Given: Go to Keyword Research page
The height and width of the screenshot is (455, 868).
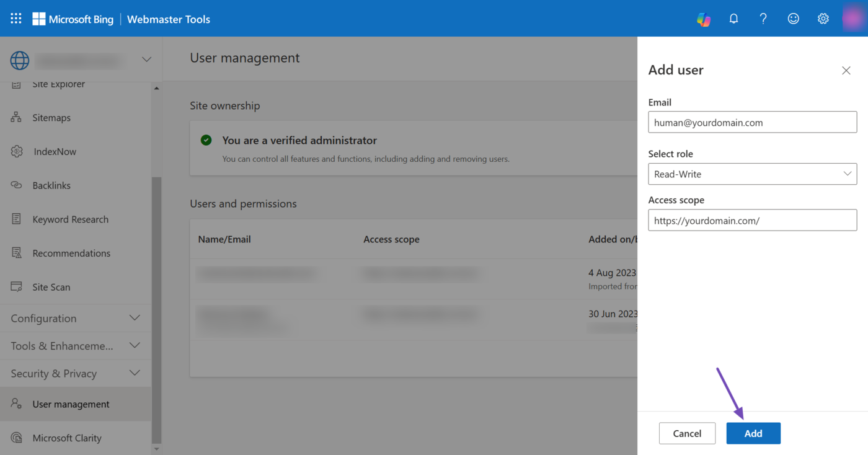Looking at the screenshot, I should coord(70,219).
